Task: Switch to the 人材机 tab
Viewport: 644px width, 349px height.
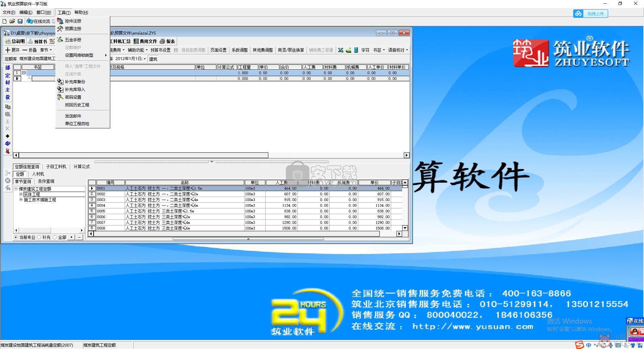Action: (x=38, y=174)
